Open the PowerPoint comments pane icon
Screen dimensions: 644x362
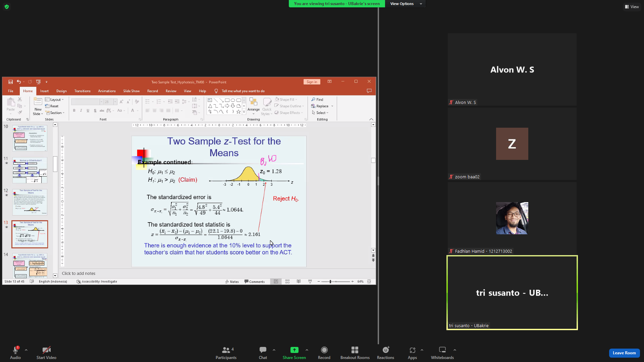tap(369, 91)
